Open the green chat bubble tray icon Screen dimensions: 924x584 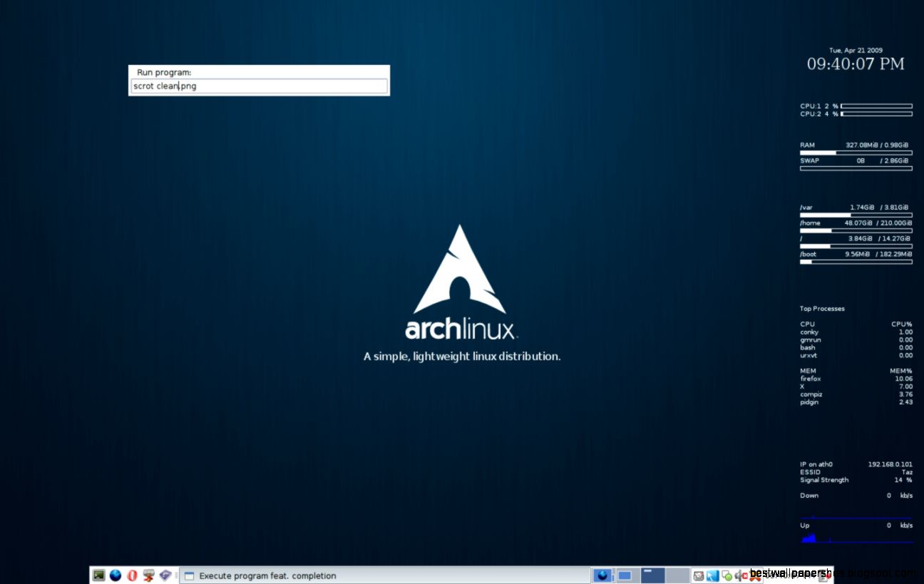coord(727,576)
